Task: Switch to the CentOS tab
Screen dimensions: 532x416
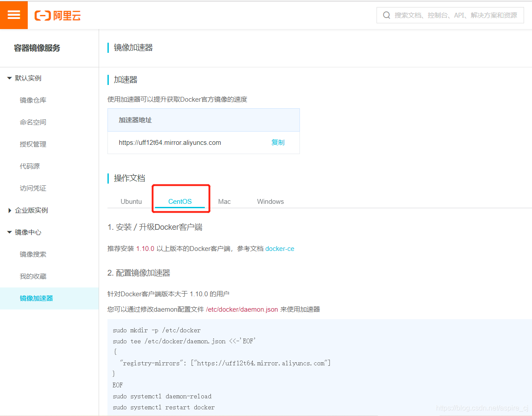Action: pyautogui.click(x=180, y=202)
